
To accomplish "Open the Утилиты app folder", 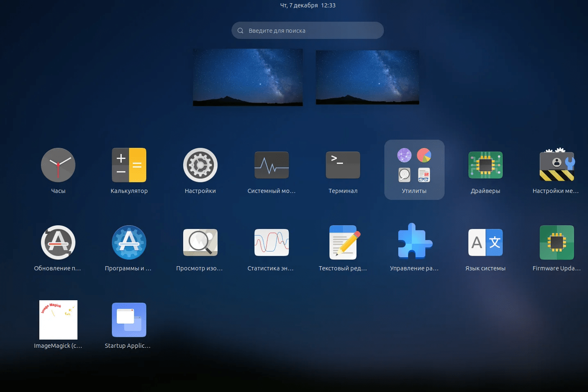I will (x=414, y=170).
